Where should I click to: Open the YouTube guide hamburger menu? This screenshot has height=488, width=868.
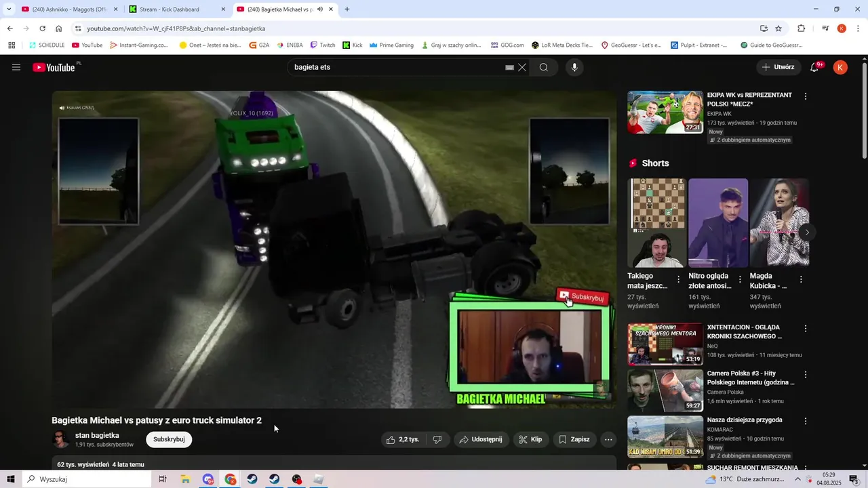click(16, 67)
